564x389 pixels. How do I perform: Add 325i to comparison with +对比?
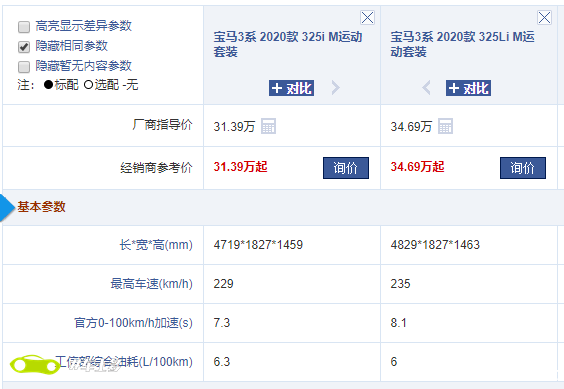(291, 88)
